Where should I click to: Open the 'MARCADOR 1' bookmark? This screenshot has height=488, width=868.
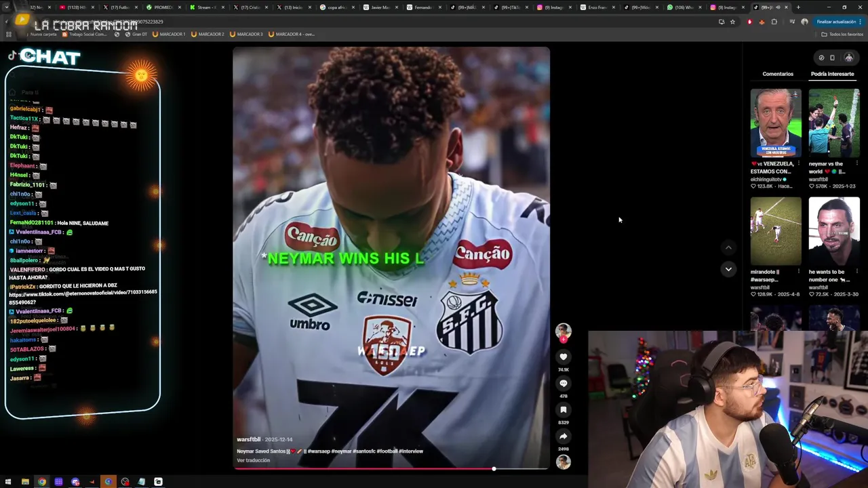pos(169,34)
